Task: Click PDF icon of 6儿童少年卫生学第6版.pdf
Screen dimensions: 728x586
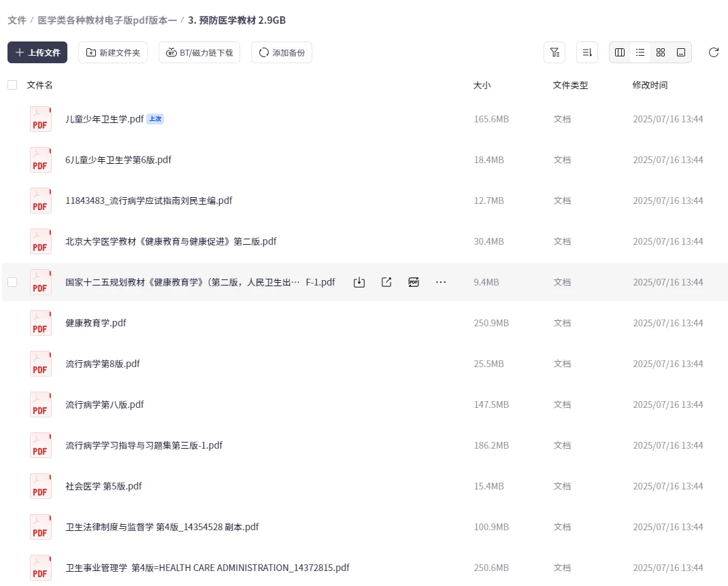Action: pos(40,160)
